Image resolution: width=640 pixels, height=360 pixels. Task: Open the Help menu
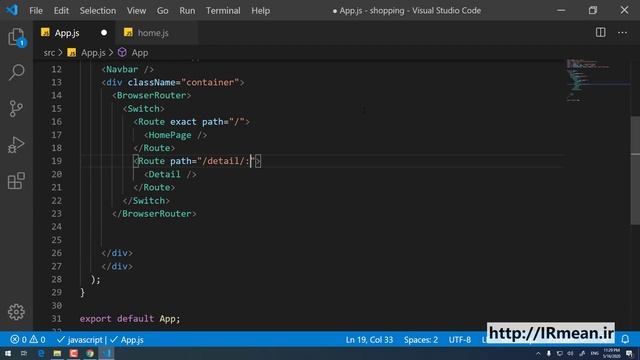(x=260, y=10)
